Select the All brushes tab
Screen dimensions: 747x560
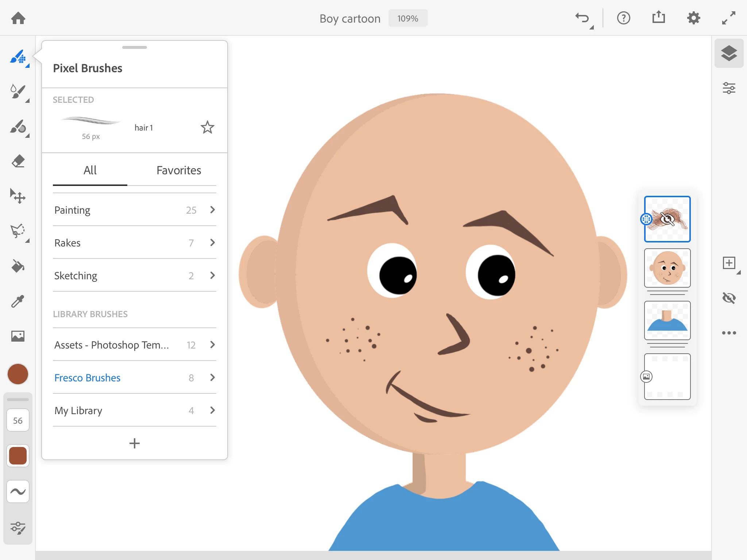(90, 170)
